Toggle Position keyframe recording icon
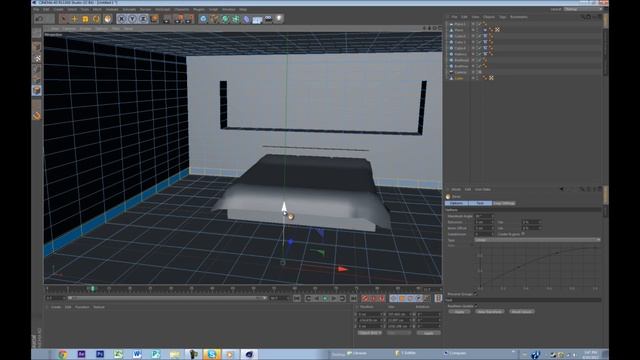The image size is (640, 360). click(394, 298)
